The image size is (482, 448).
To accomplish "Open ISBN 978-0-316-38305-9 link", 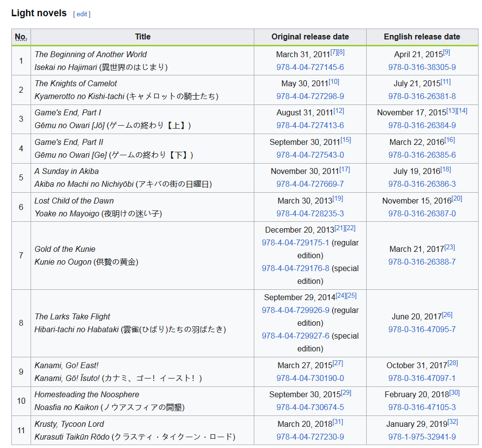I will click(422, 68).
